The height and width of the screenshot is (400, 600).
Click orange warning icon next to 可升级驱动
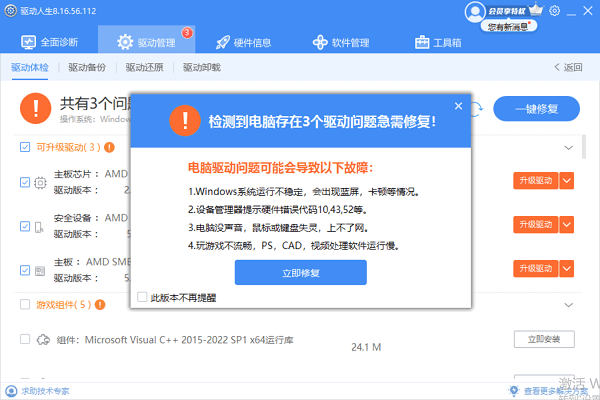109,147
